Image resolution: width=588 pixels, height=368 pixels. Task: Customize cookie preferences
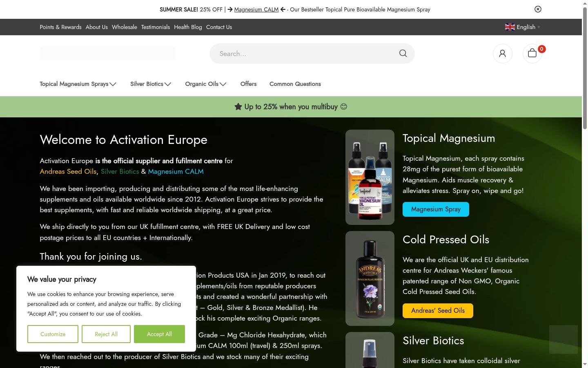click(53, 334)
